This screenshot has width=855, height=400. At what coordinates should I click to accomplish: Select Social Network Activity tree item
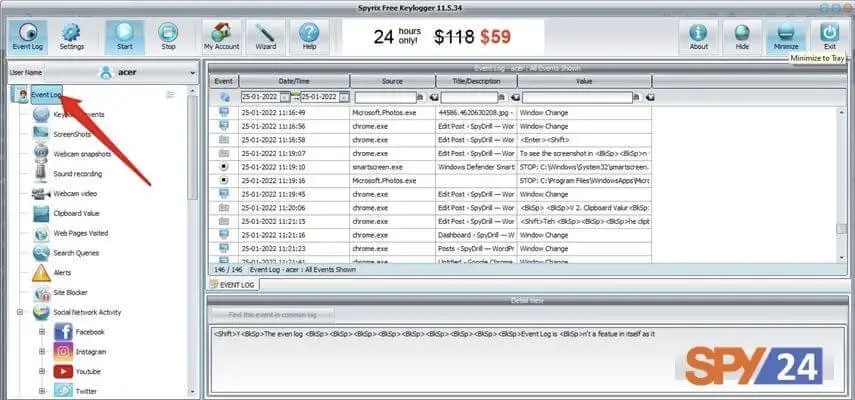pyautogui.click(x=77, y=312)
